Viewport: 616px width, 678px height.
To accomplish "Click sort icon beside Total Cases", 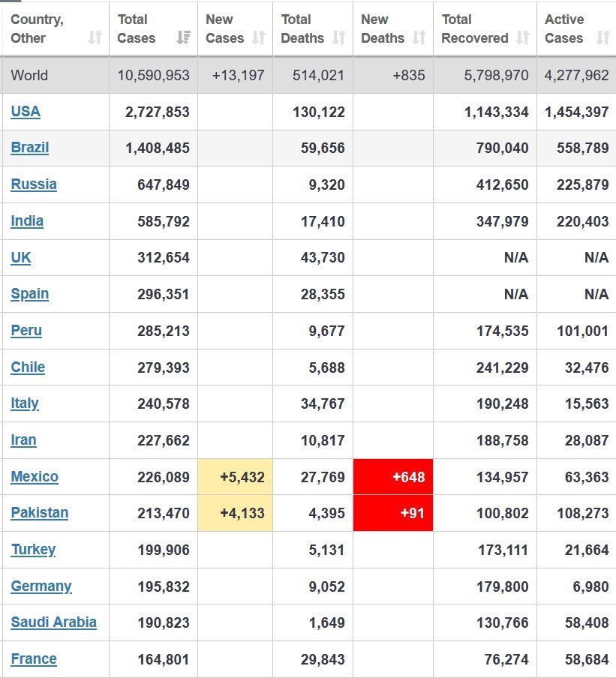I will [x=183, y=38].
